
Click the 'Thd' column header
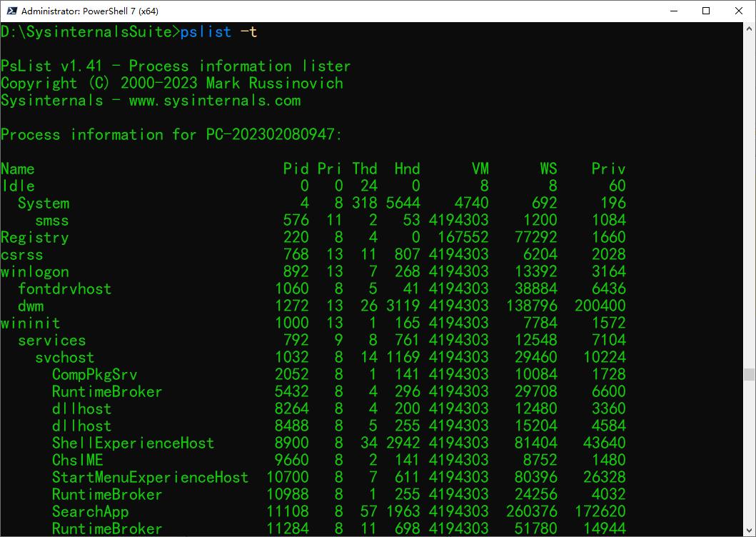pos(365,169)
